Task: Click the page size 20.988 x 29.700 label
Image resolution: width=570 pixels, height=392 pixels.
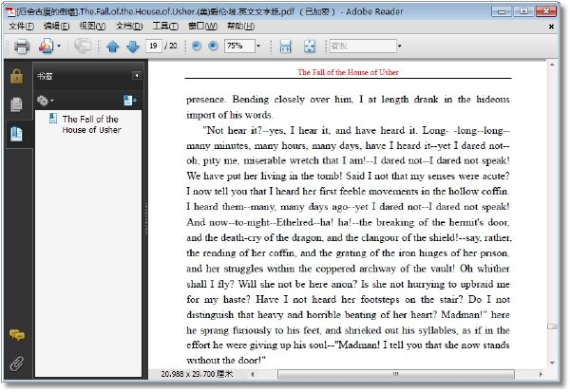Action: tap(197, 374)
